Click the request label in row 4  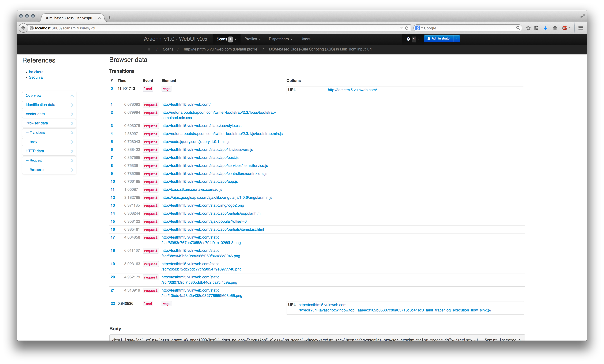[151, 134]
